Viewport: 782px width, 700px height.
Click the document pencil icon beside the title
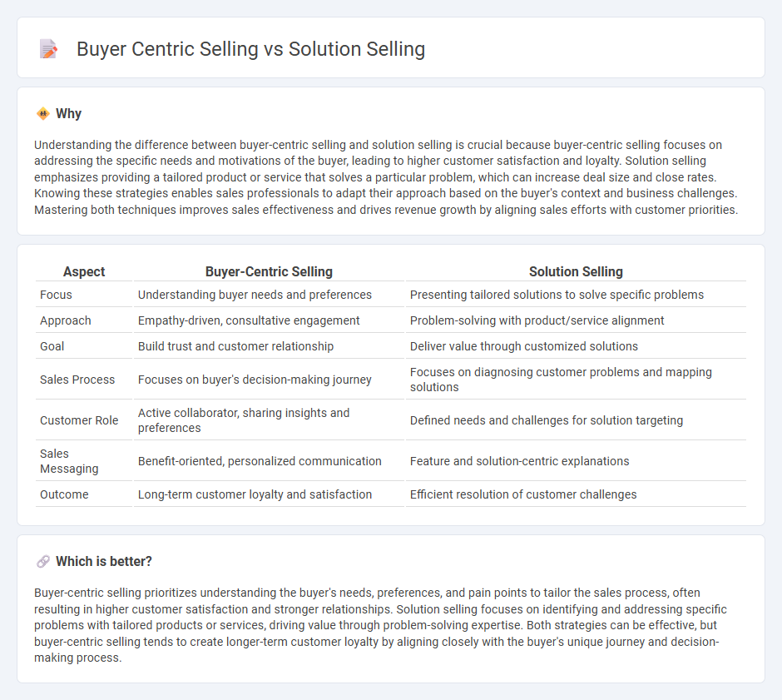pos(48,49)
